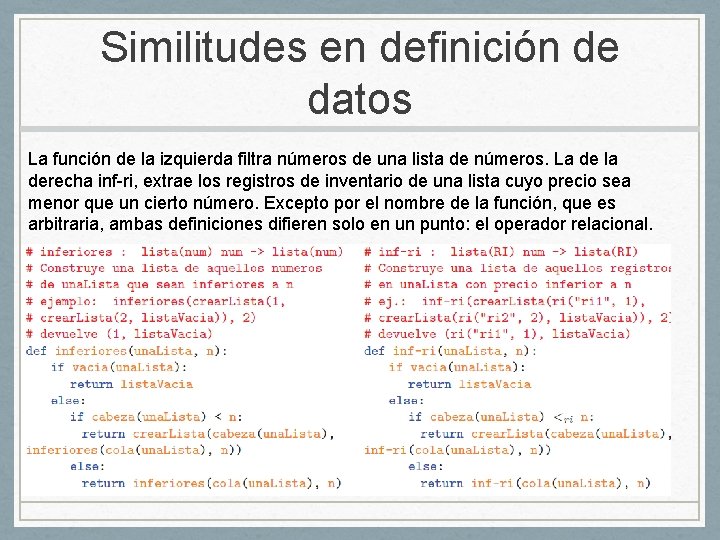Click the comment '# Construye una lista de aquellos numeros'
This screenshot has height=540, width=720.
[x=174, y=268]
